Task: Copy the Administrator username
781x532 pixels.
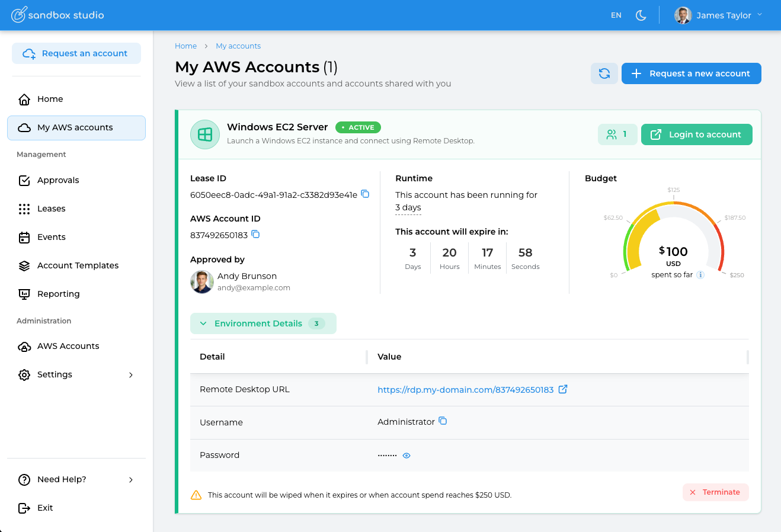Action: point(443,421)
